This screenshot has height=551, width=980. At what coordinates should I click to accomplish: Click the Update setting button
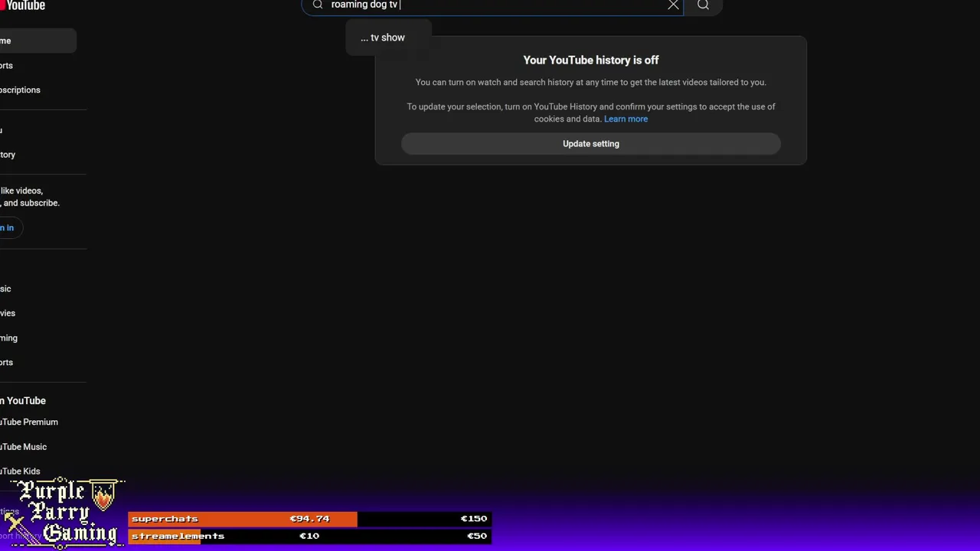coord(591,144)
